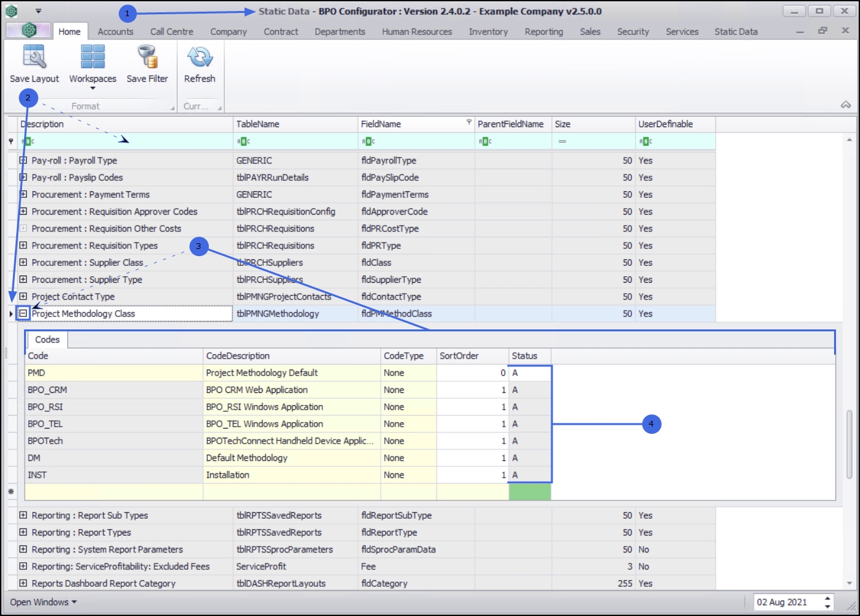
Task: Open the Open Windows dropdown
Action: pos(43,602)
